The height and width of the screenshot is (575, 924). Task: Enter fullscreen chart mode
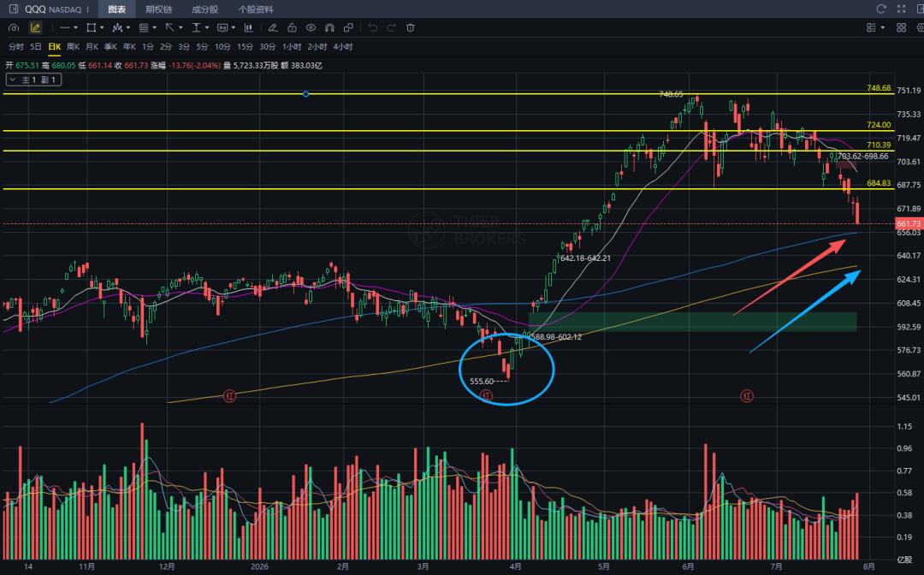coord(901,9)
